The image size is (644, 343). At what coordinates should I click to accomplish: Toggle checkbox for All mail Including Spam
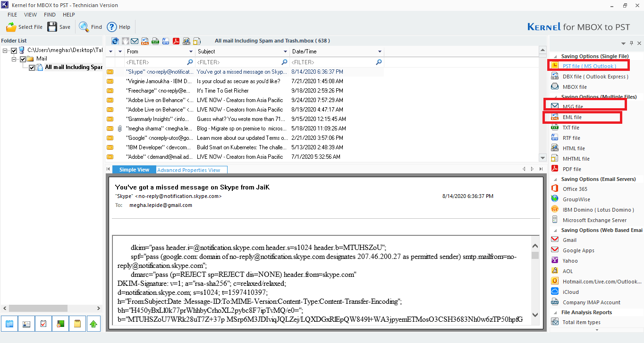32,68
